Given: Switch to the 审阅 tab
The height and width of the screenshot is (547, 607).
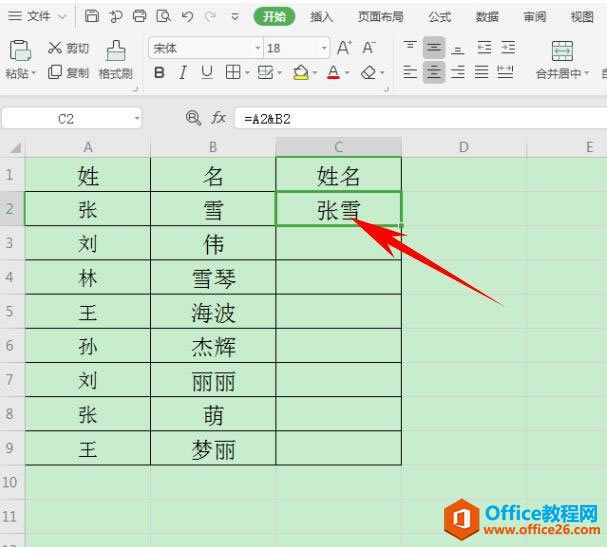Looking at the screenshot, I should [x=535, y=17].
